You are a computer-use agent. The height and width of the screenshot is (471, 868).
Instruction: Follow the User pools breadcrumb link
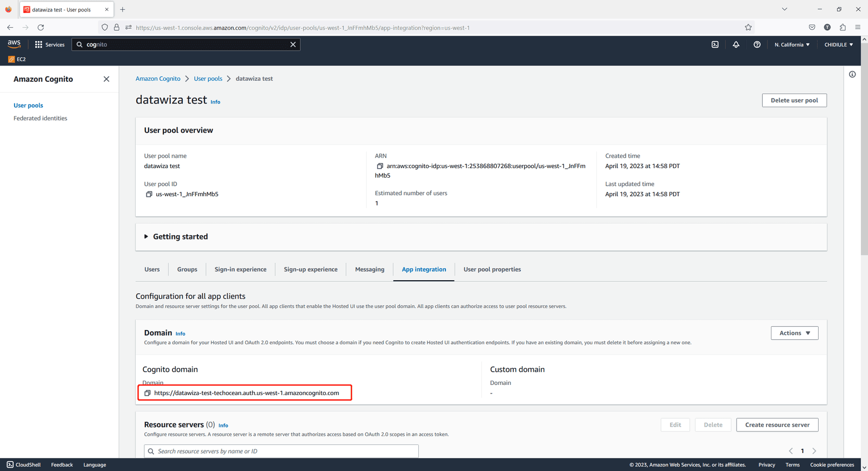coord(208,79)
